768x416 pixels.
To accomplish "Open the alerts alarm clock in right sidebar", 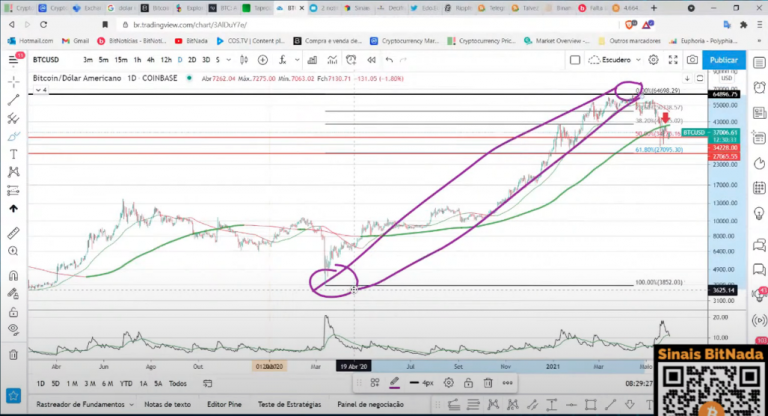I will (x=759, y=87).
